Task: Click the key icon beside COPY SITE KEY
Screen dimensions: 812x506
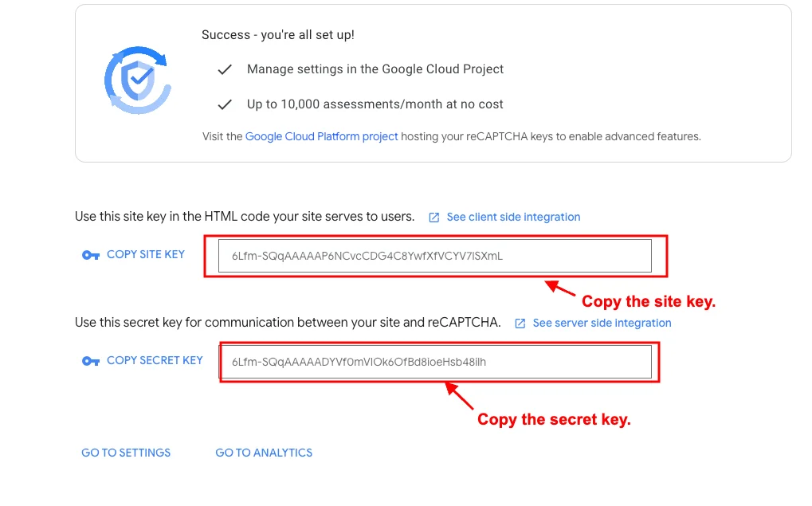Action: click(x=91, y=255)
